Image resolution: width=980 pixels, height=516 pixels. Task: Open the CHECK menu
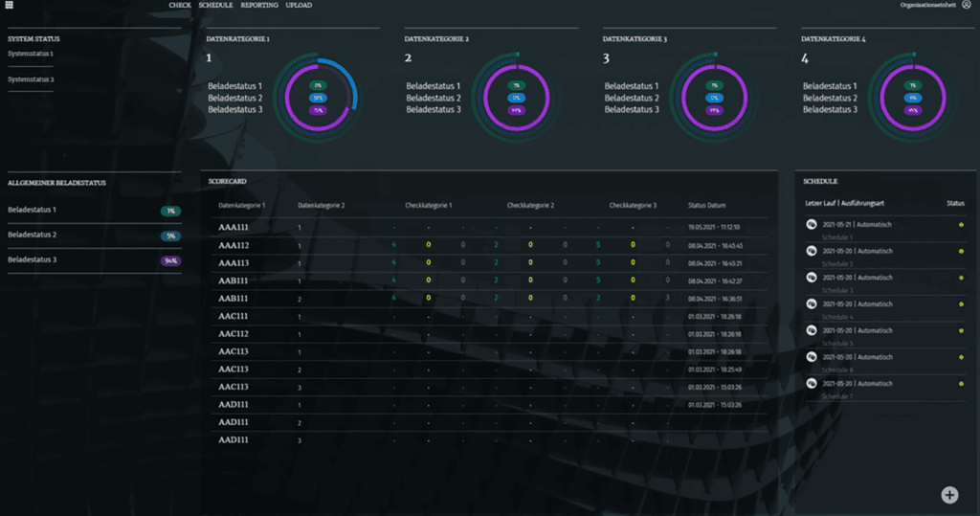pos(180,5)
